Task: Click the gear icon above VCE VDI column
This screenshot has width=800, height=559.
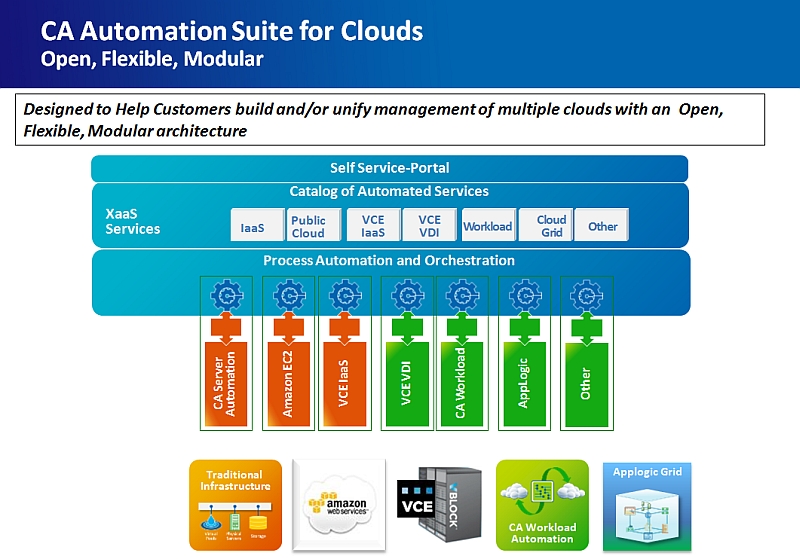Action: (x=407, y=295)
